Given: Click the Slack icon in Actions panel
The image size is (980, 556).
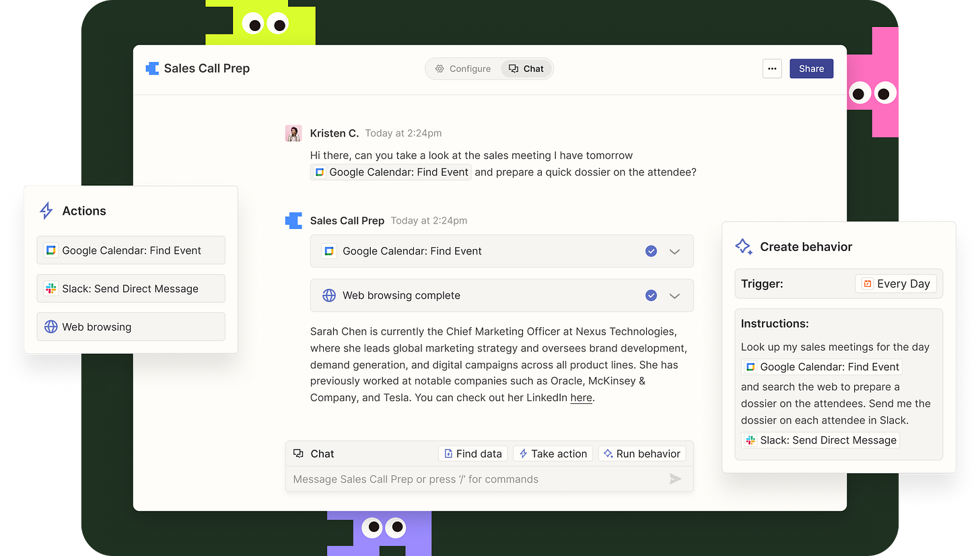Looking at the screenshot, I should [50, 289].
